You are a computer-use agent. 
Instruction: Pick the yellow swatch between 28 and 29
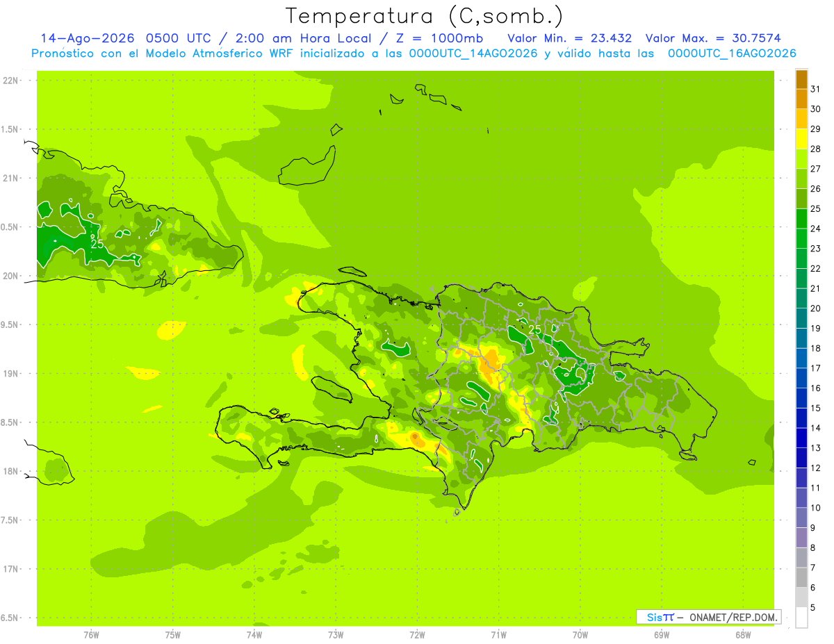[801, 139]
